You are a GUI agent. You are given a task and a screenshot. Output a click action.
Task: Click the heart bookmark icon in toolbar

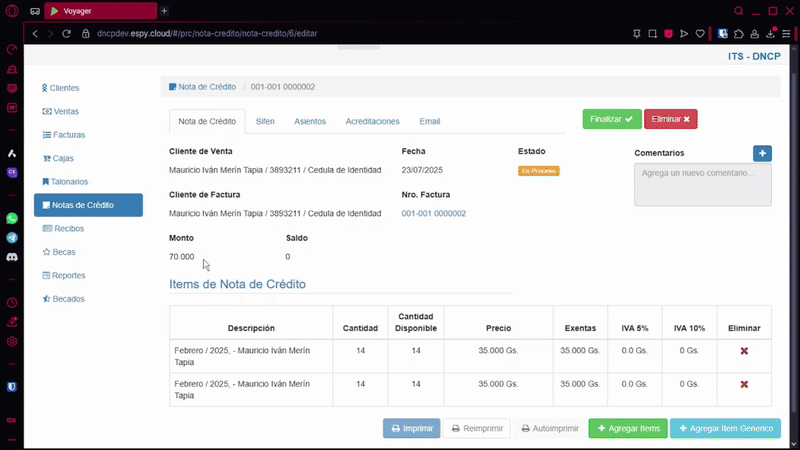(x=700, y=34)
